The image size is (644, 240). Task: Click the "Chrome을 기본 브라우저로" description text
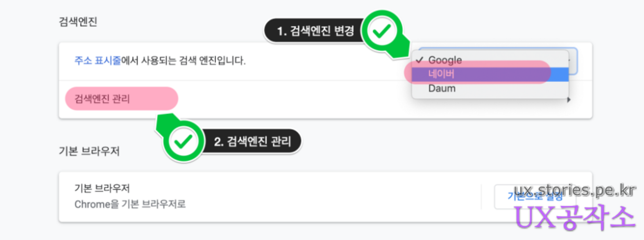[130, 204]
